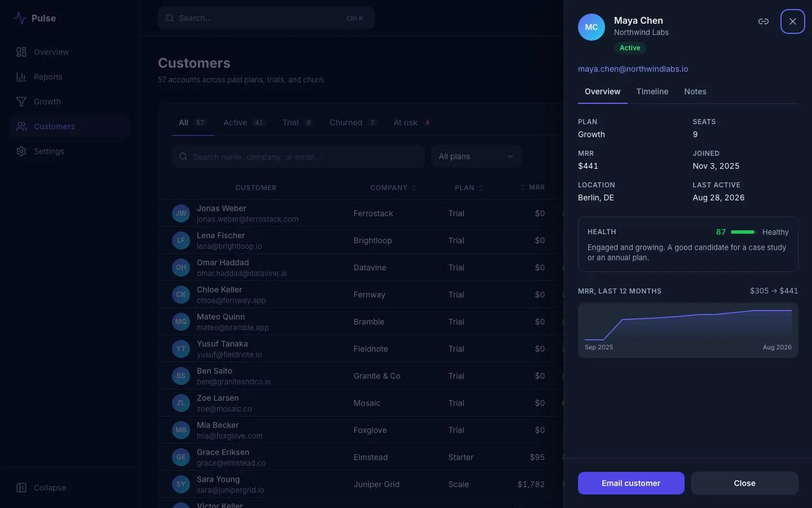Open Reports in the sidebar
The height and width of the screenshot is (508, 812).
click(x=70, y=77)
